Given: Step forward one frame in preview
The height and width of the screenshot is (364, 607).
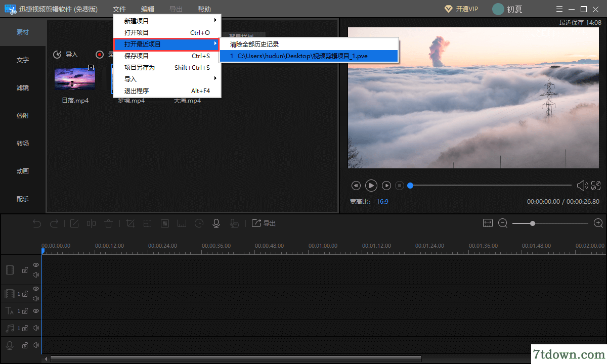Looking at the screenshot, I should pyautogui.click(x=386, y=186).
